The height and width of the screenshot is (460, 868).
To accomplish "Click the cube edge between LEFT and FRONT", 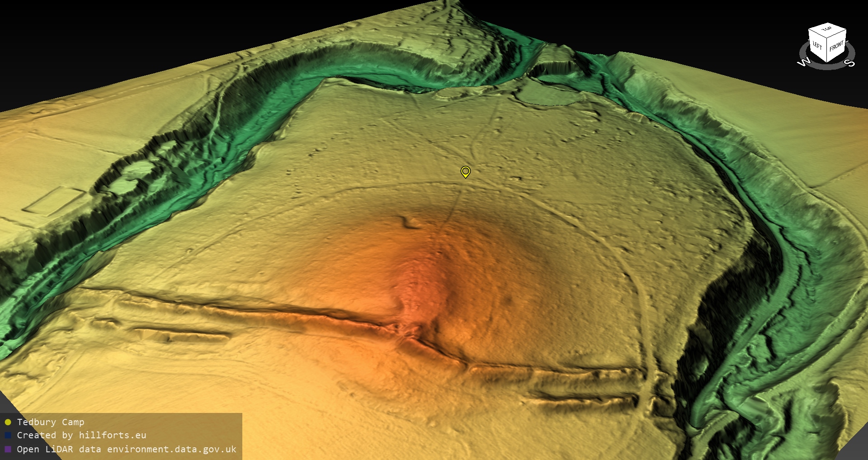I will [x=827, y=50].
